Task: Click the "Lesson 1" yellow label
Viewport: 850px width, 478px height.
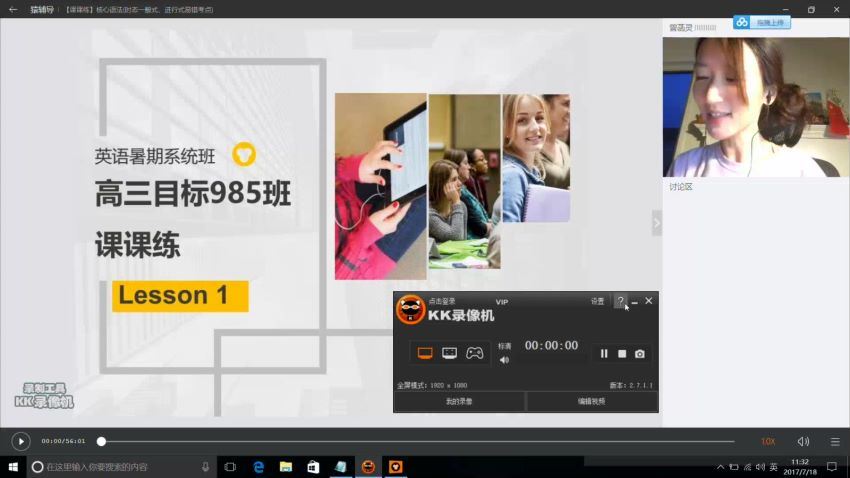Action: click(x=181, y=296)
